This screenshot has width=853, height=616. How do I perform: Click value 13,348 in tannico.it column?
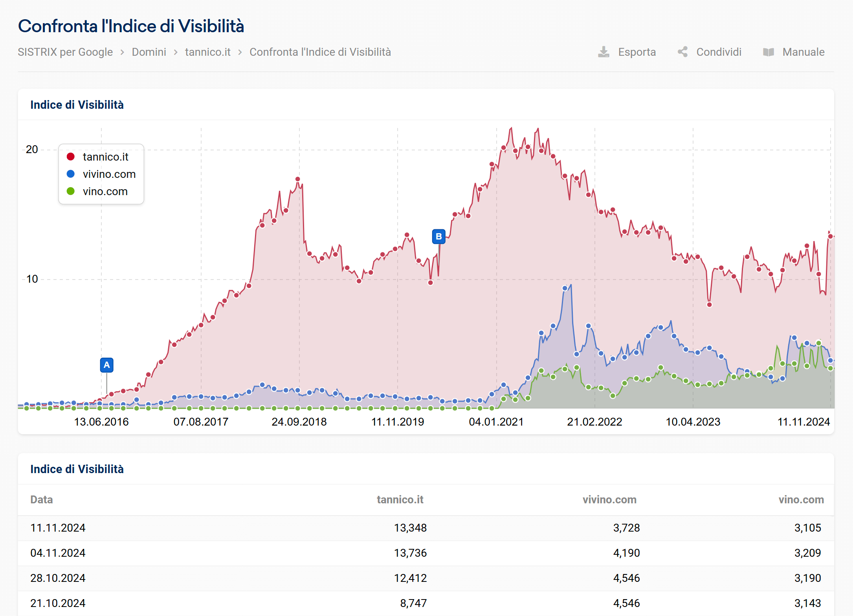pos(410,528)
